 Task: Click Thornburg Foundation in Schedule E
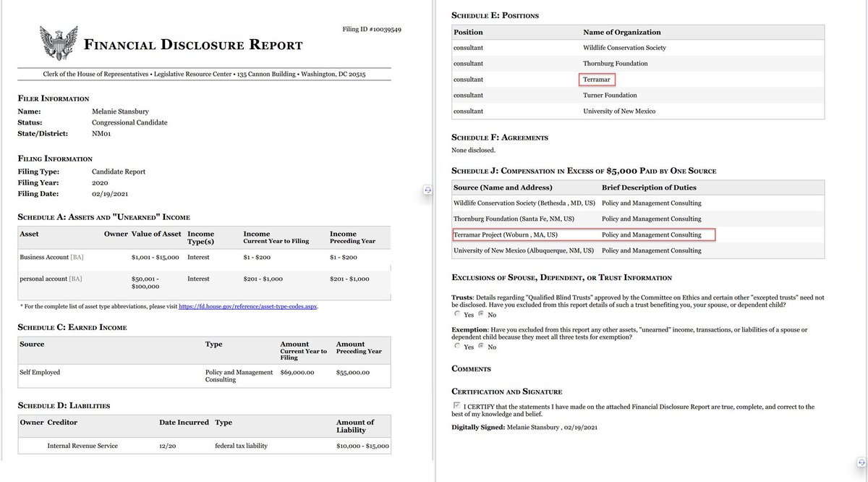(616, 64)
